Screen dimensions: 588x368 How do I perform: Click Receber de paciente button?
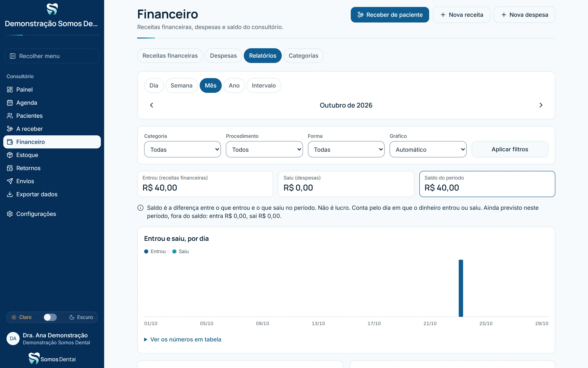[x=390, y=15]
